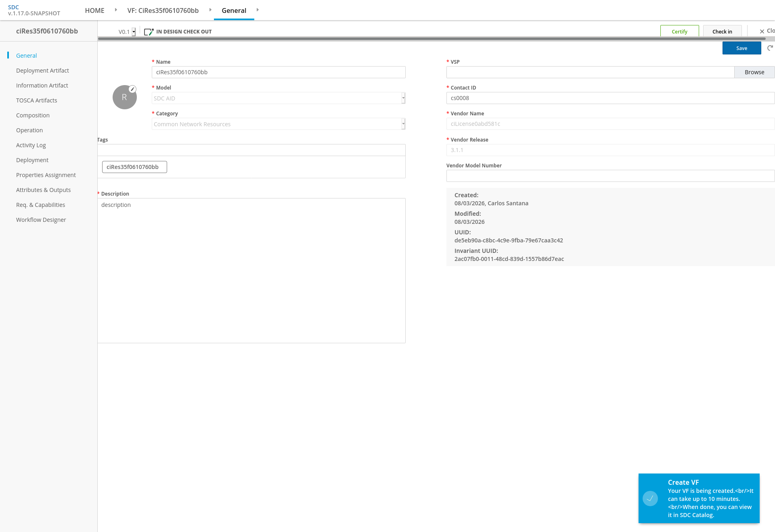
Task: Click the X close icon near Check in
Action: click(762, 31)
